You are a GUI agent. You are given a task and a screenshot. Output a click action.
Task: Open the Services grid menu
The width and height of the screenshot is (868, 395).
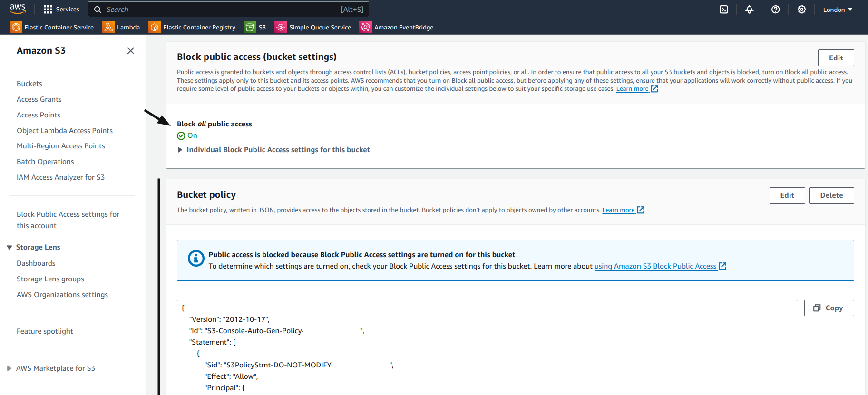pos(61,9)
